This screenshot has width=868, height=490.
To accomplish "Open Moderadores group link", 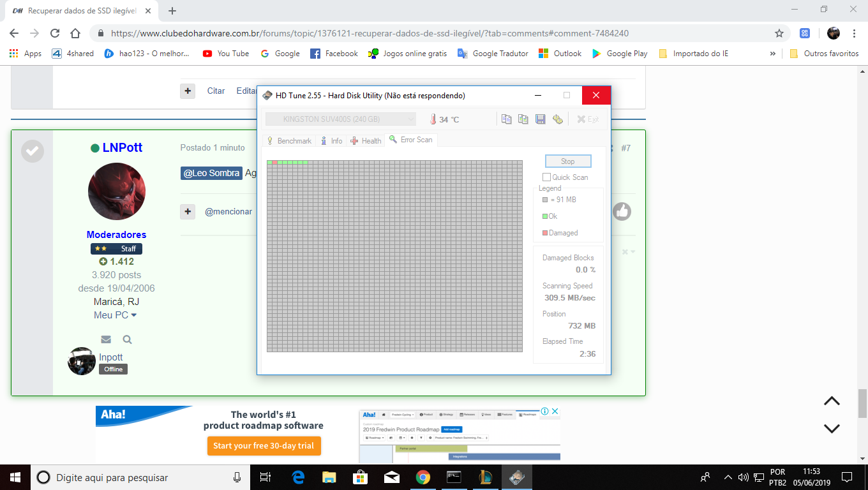I will pos(117,235).
